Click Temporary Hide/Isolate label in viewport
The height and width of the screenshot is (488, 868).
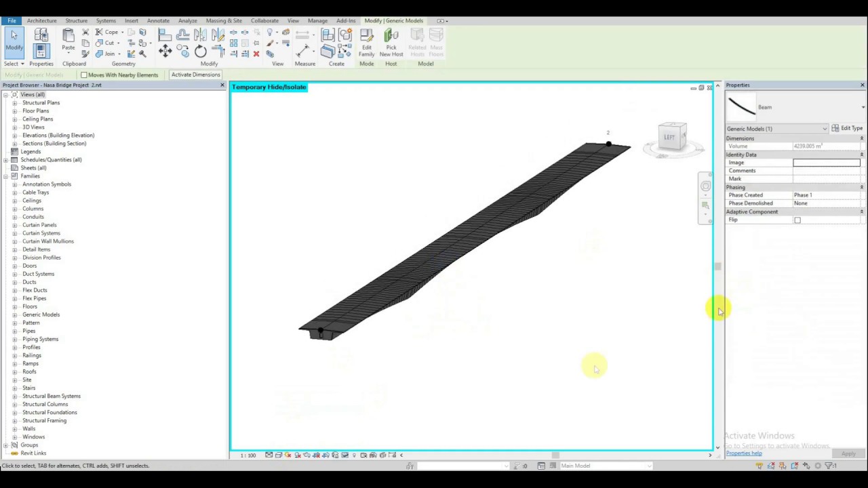269,87
